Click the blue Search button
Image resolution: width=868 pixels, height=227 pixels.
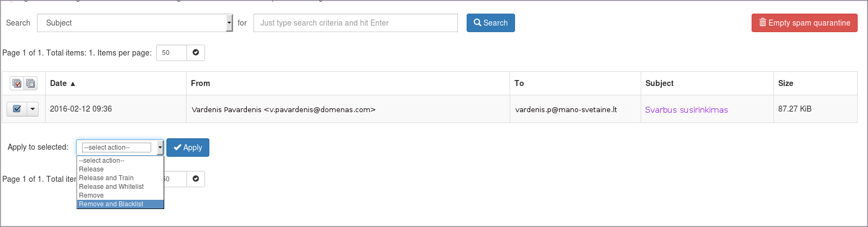(x=491, y=23)
